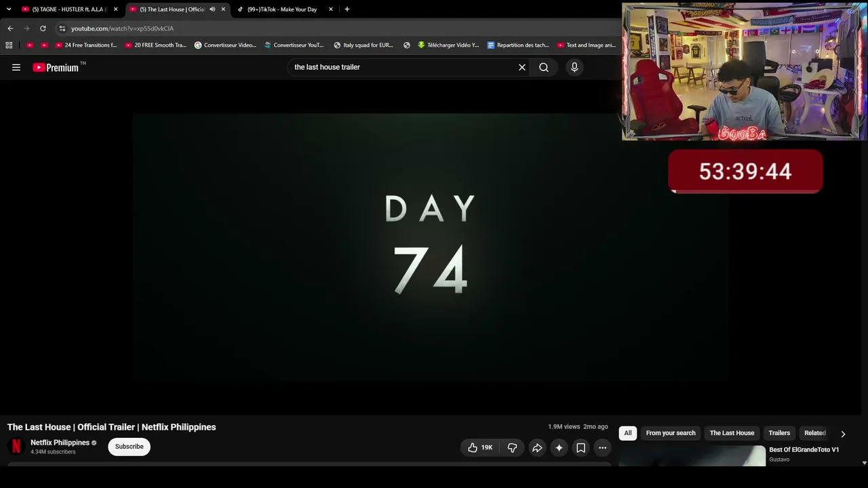Like the video with thumbs up

click(x=480, y=447)
